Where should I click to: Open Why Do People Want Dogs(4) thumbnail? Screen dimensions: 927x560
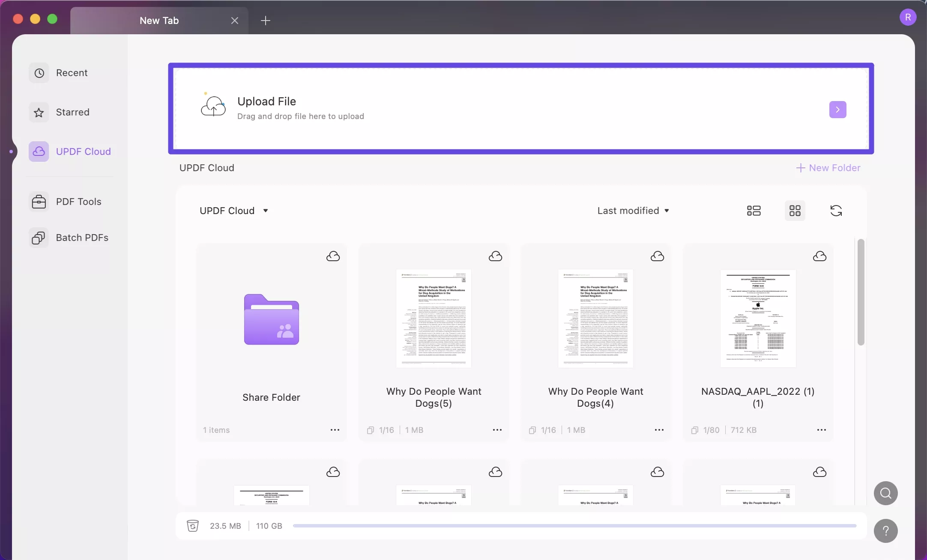(595, 319)
